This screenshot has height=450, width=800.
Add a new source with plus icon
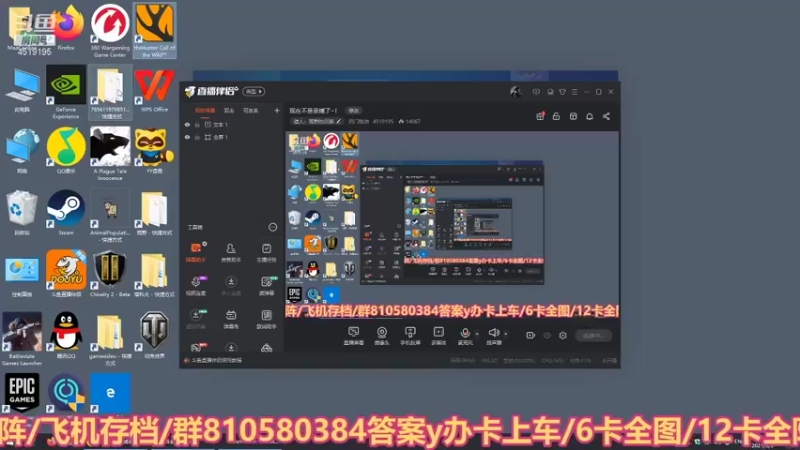point(277,110)
